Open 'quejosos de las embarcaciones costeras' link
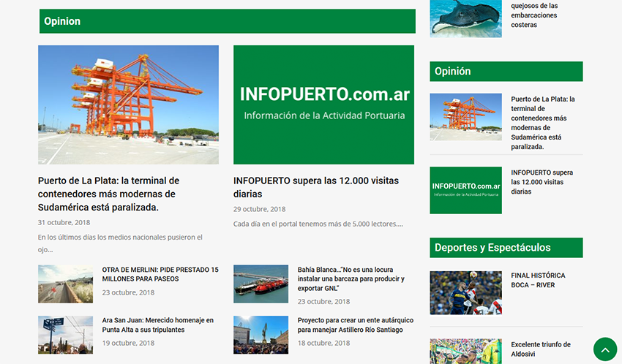Image resolution: width=622 pixels, height=364 pixels. point(534,15)
